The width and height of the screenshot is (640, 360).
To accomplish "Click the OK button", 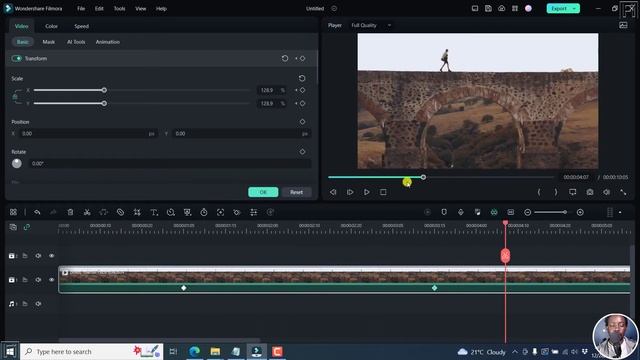I will (263, 192).
